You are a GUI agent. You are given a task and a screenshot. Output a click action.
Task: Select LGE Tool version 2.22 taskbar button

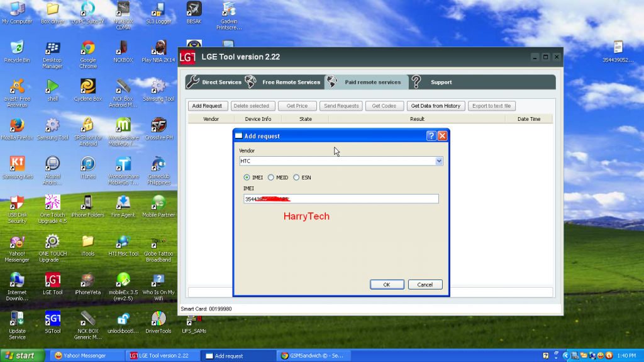tap(164, 356)
